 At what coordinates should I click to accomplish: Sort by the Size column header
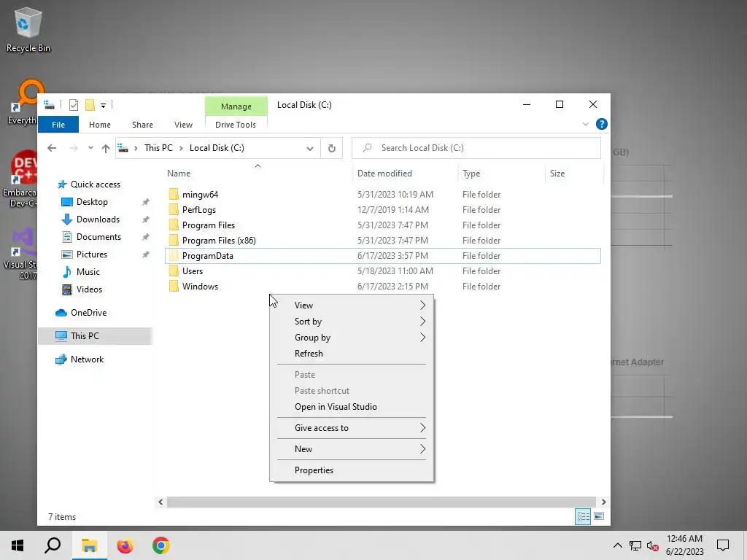point(574,174)
